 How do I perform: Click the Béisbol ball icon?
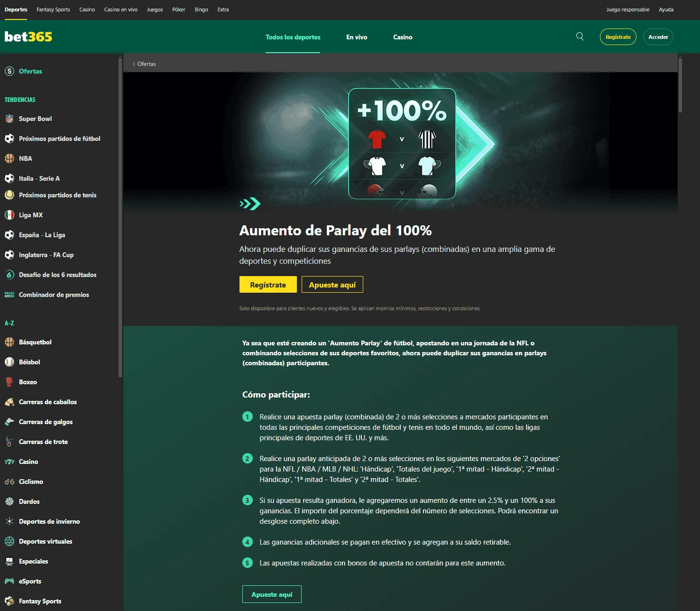[x=9, y=362]
